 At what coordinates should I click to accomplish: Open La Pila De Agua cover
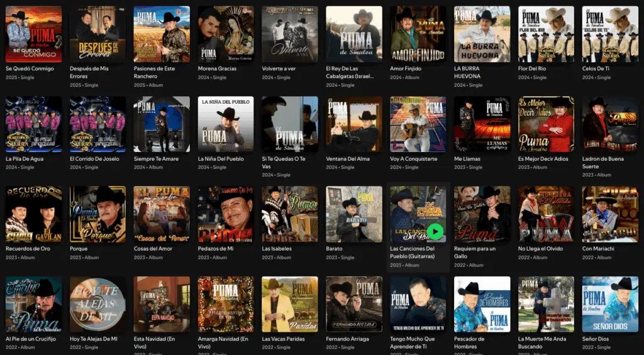(x=33, y=124)
